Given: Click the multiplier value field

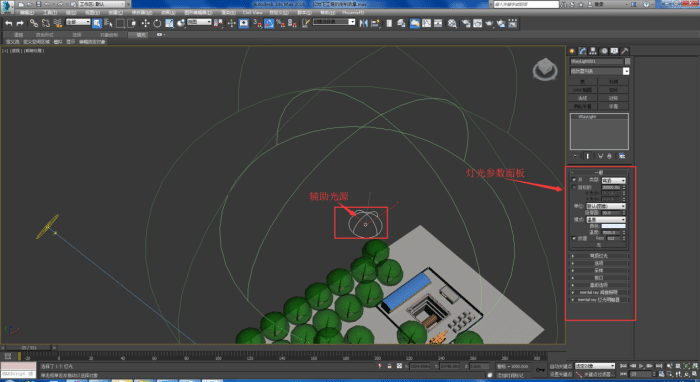Looking at the screenshot, I should coord(611,213).
